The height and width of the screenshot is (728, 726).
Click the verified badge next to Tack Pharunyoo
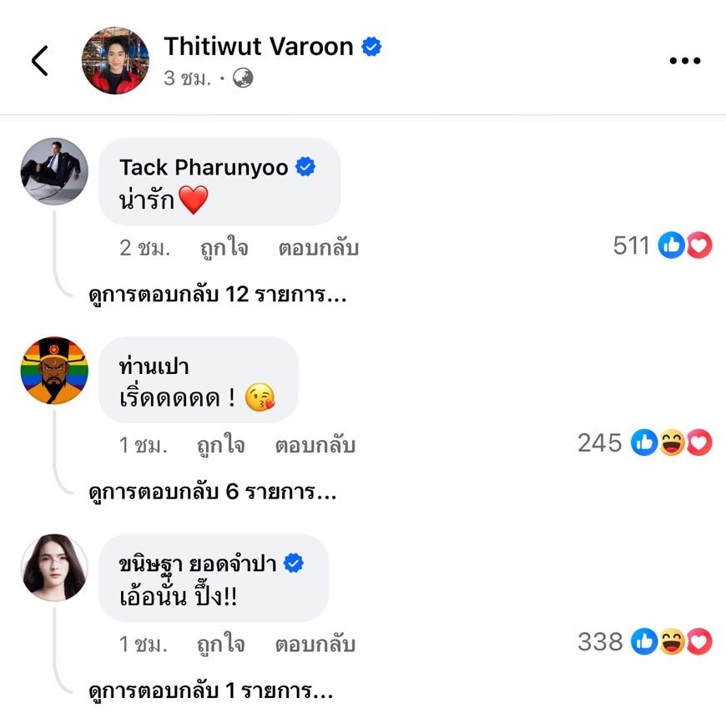[305, 167]
